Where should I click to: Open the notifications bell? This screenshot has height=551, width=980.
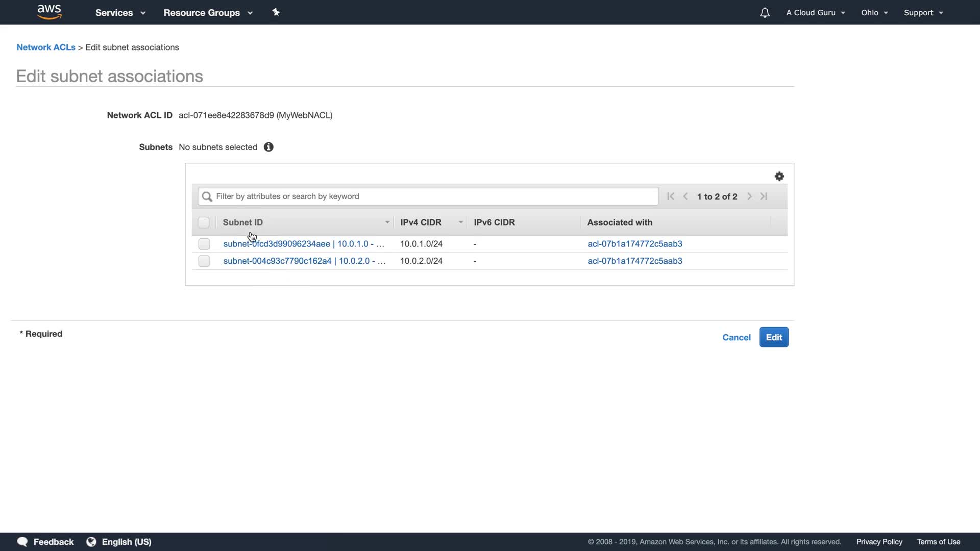click(x=765, y=13)
